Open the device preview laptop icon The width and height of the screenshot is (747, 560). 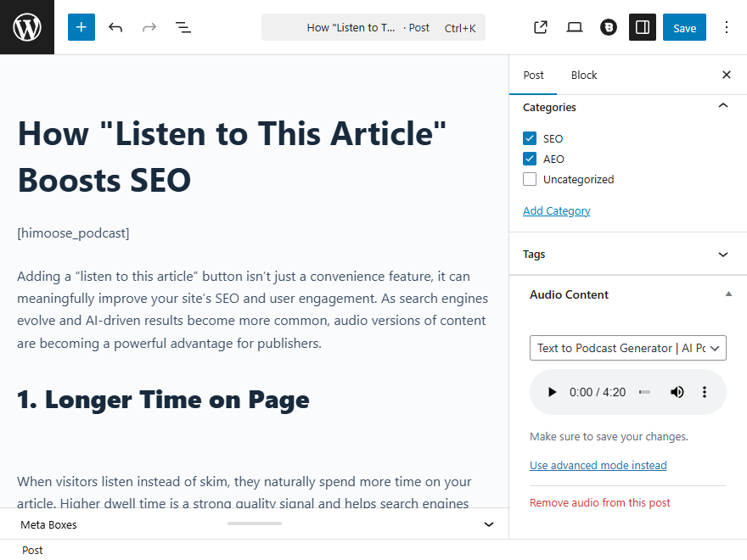point(575,27)
